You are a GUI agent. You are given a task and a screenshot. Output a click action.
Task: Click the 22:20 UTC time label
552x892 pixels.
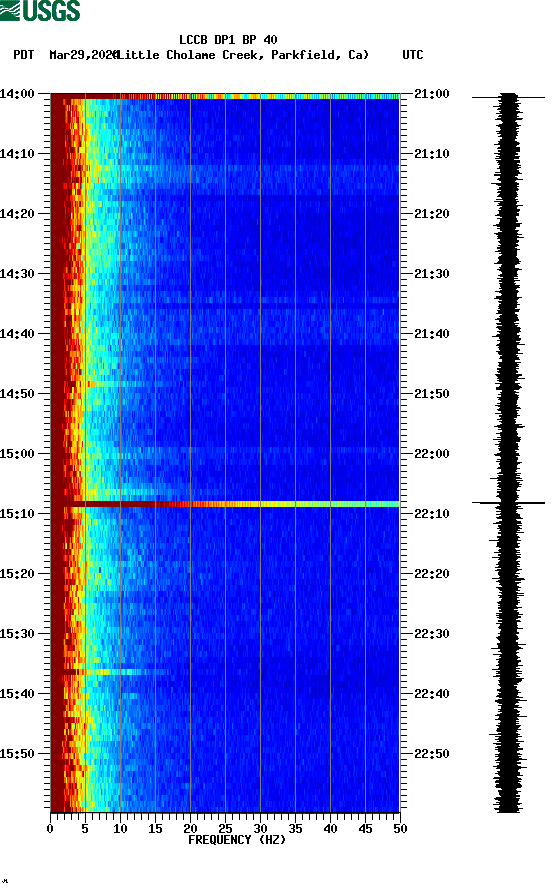tap(432, 574)
